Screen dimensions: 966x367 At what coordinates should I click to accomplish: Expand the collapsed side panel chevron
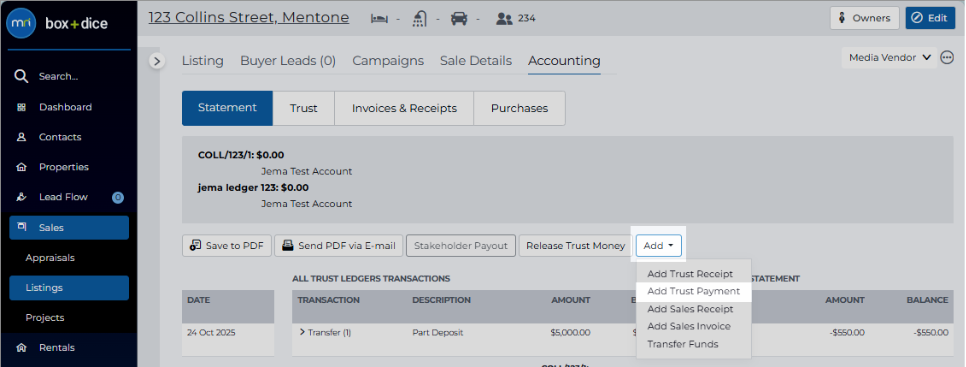coord(157,61)
